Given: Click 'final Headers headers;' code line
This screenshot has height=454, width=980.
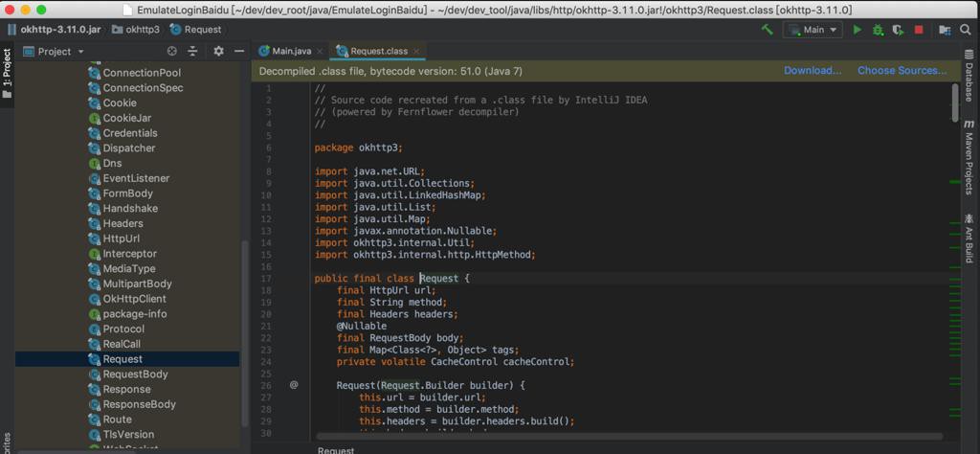Looking at the screenshot, I should click(397, 314).
